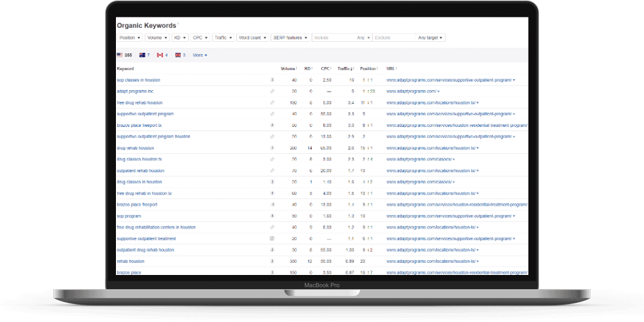Click the URL column header
Image resolution: width=644 pixels, height=322 pixels.
(x=392, y=69)
